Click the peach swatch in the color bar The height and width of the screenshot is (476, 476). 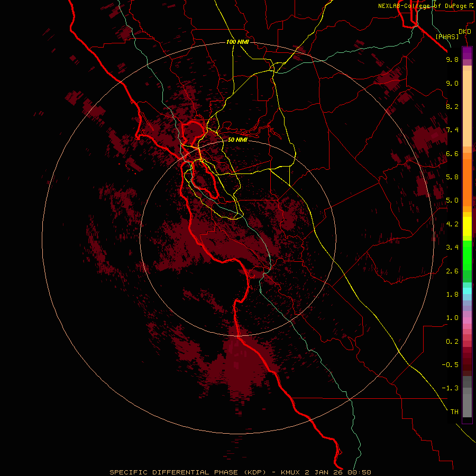point(467,108)
